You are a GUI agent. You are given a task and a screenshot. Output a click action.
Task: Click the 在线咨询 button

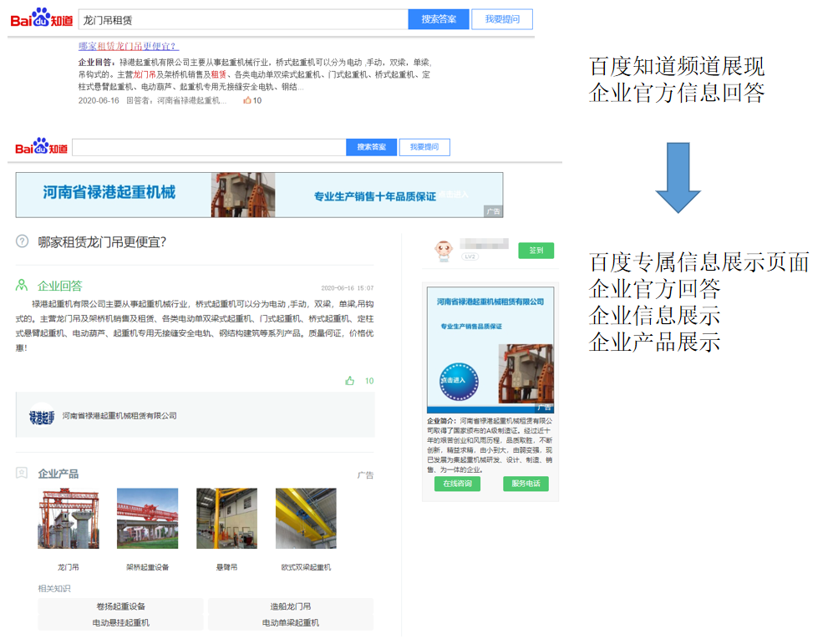tap(457, 484)
